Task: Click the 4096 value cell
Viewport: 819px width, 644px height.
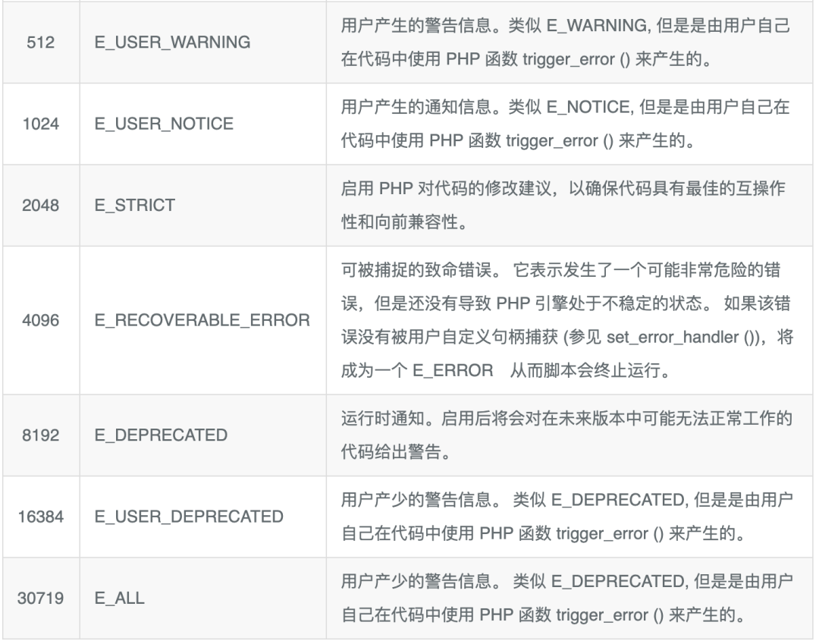Action: pos(40,320)
